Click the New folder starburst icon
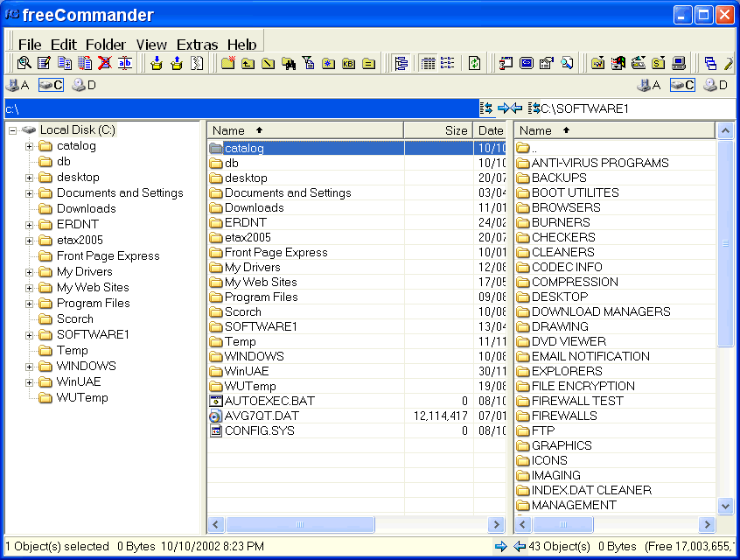 click(x=228, y=63)
